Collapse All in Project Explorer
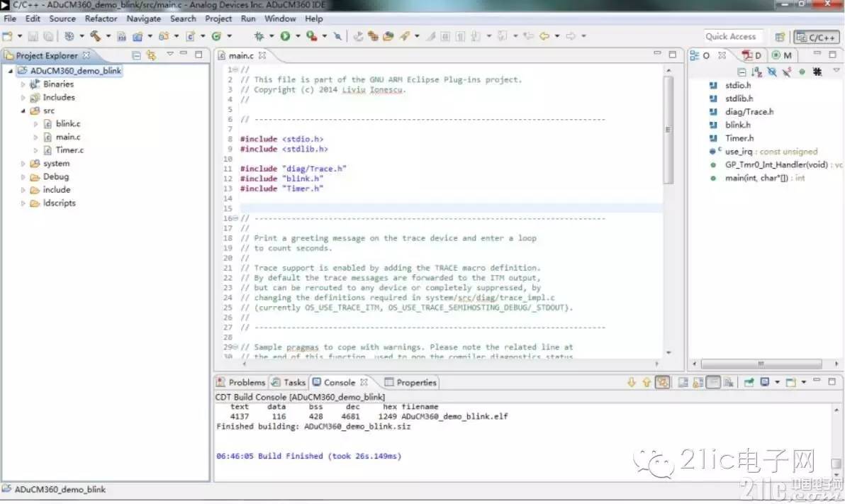The width and height of the screenshot is (845, 504). 136,55
